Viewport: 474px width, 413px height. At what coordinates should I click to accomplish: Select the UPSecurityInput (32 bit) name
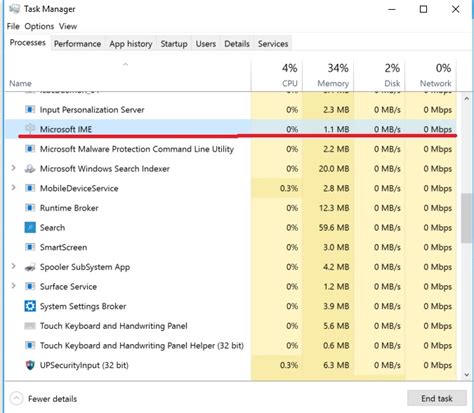(84, 365)
